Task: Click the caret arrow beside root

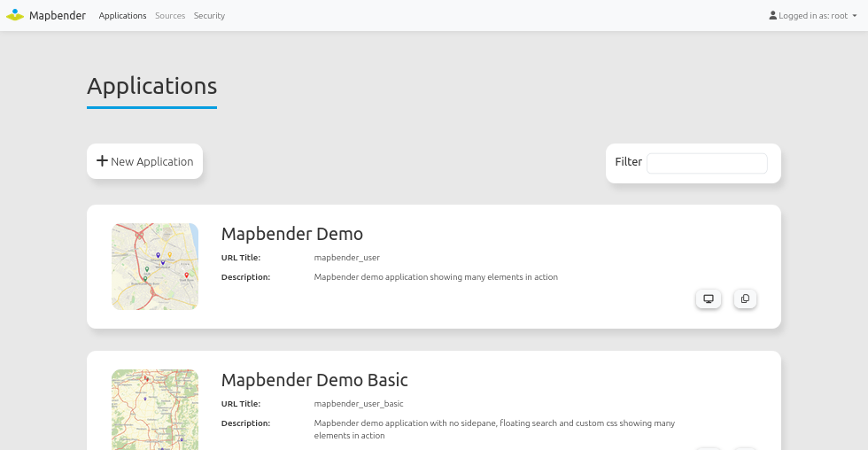Action: click(x=854, y=15)
